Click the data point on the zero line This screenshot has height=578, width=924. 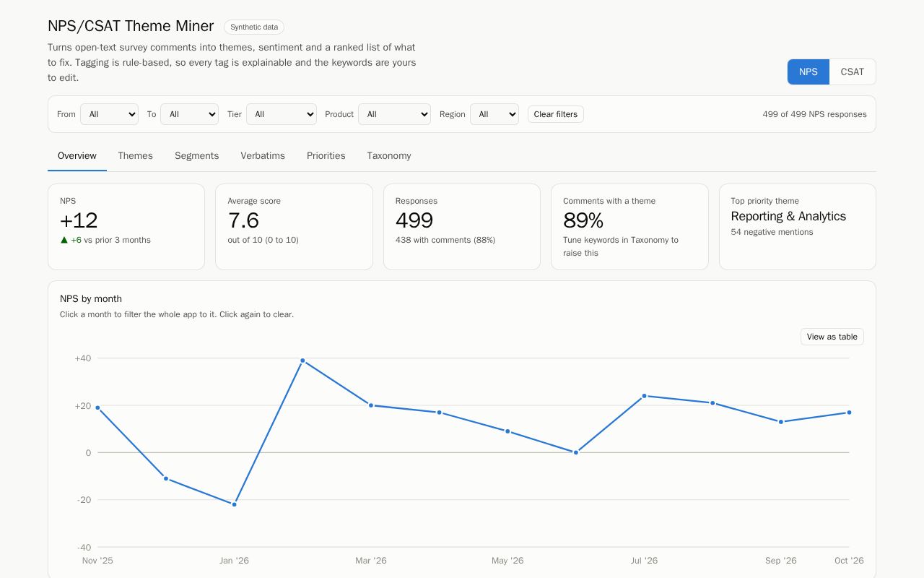(575, 452)
